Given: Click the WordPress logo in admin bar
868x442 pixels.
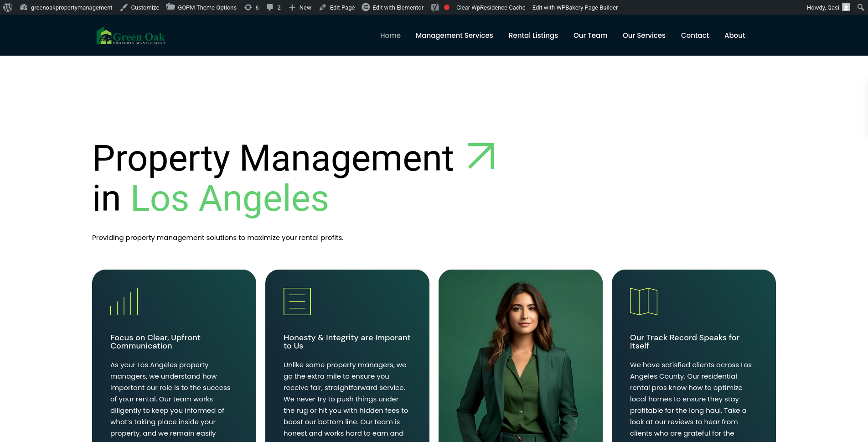Looking at the screenshot, I should tap(8, 7).
